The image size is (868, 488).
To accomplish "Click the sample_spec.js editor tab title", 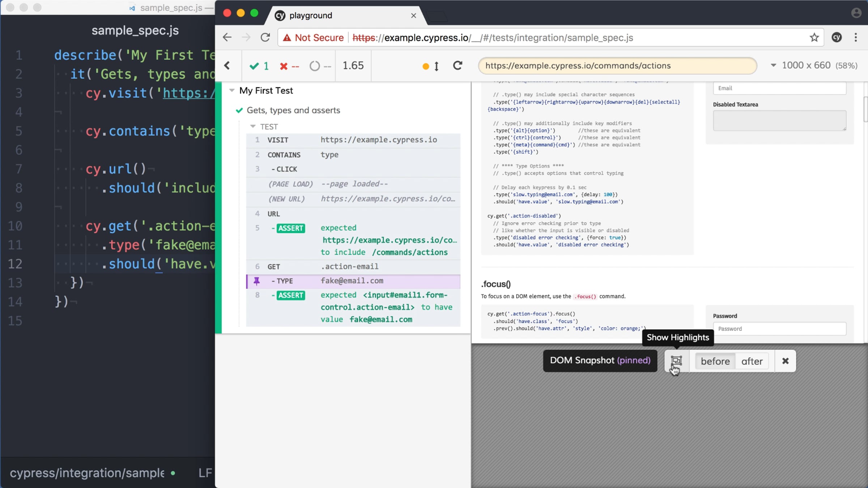I will tap(135, 30).
